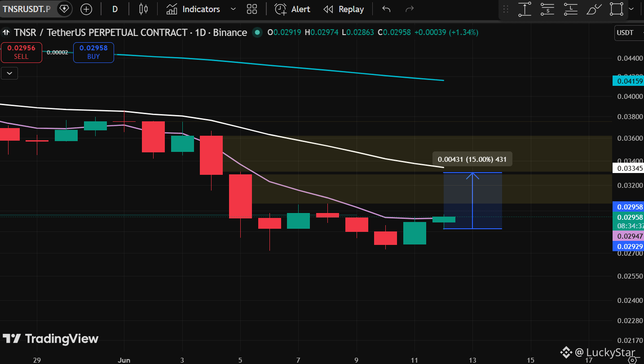644x364 pixels.
Task: Open chart settings hexagon gear icon
Action: pyautogui.click(x=632, y=360)
